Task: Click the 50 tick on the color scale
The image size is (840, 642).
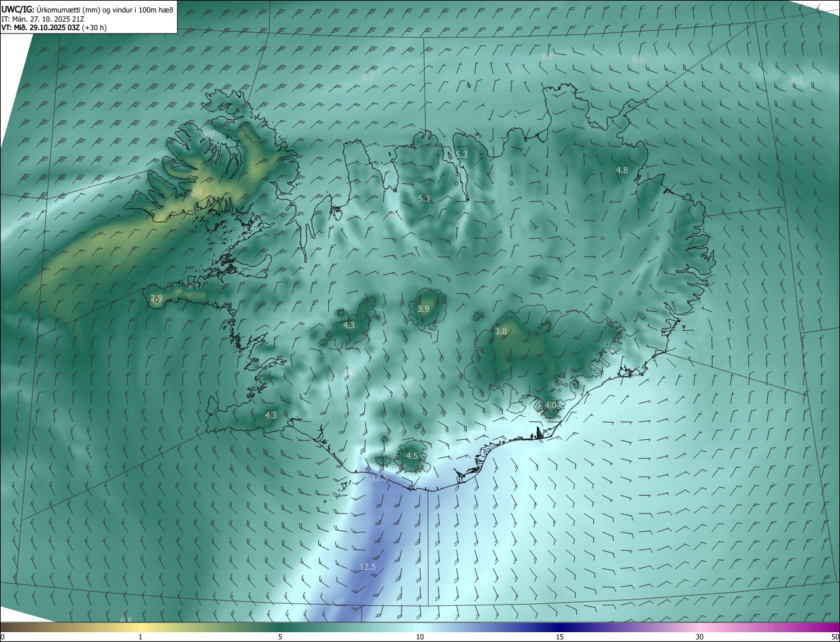Action: (835, 637)
